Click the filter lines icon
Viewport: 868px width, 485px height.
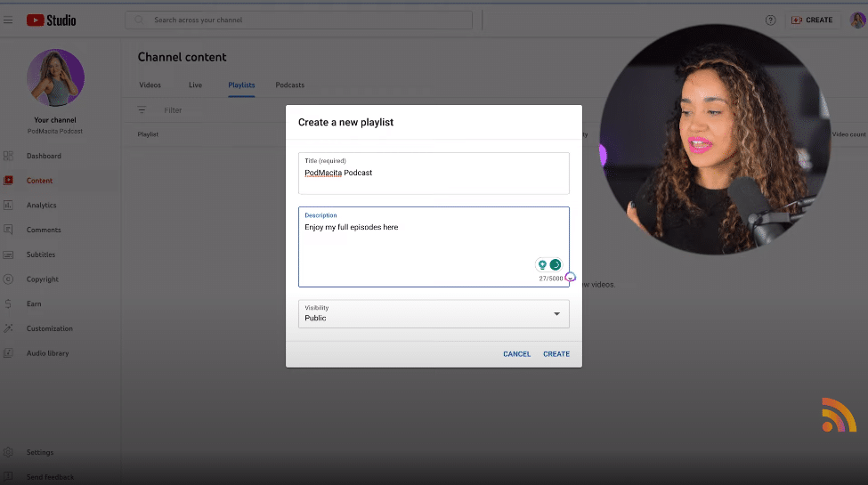coord(142,110)
